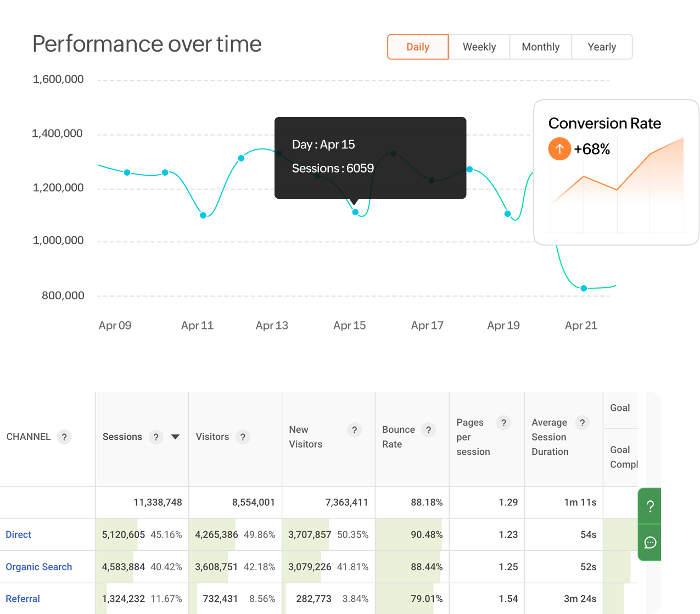
Task: Sort by Sessions using the down arrow
Action: tap(175, 437)
